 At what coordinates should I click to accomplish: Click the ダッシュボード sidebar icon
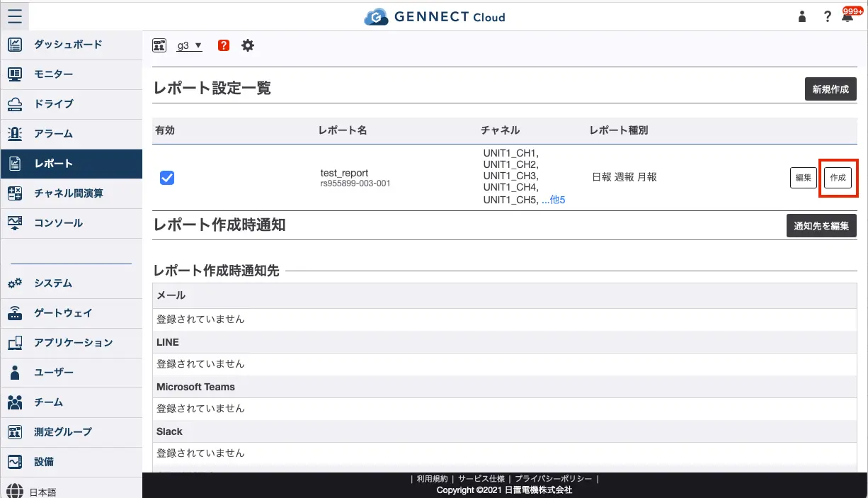pos(15,45)
